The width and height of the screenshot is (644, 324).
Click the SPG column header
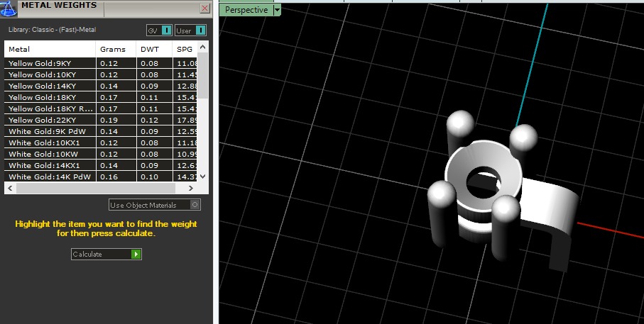(x=185, y=49)
